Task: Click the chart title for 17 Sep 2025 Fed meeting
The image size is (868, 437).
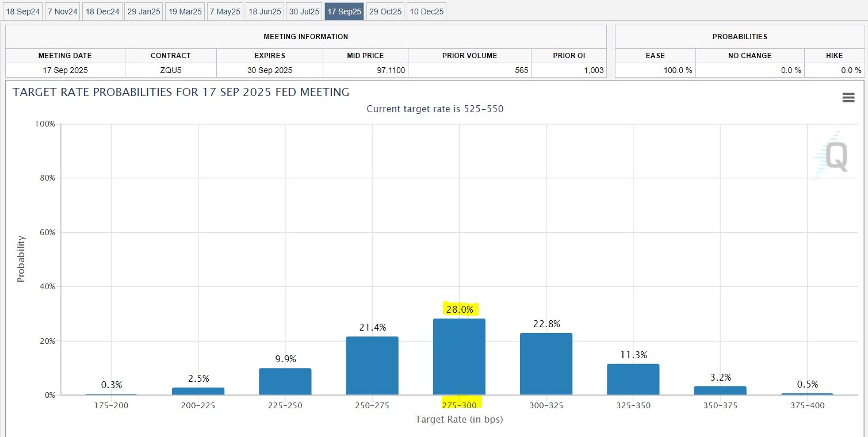Action: point(181,92)
